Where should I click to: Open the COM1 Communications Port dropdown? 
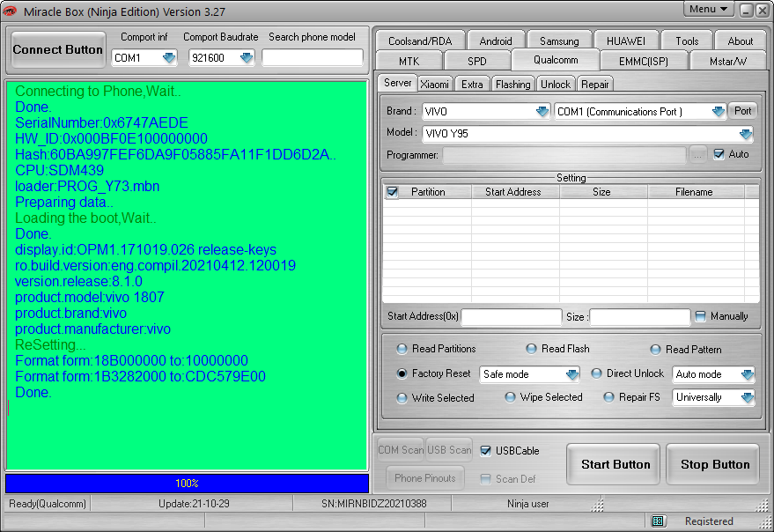click(719, 112)
